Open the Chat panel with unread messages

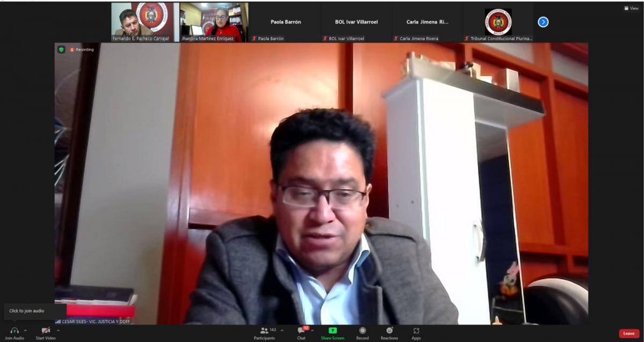(x=301, y=330)
